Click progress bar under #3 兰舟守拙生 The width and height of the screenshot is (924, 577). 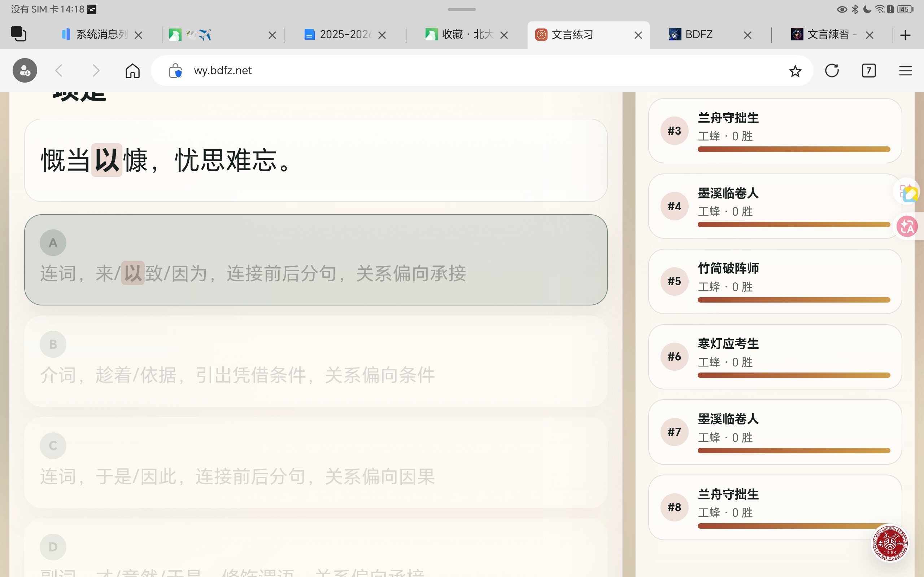pos(793,149)
